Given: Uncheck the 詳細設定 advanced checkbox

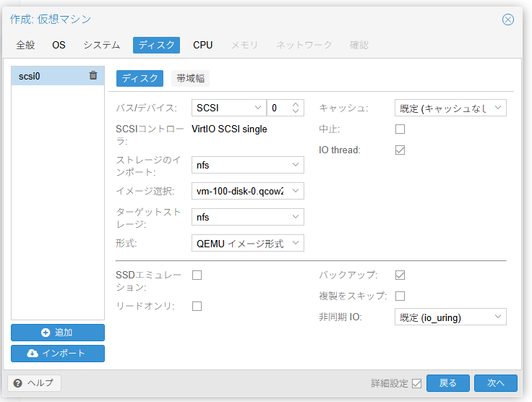Looking at the screenshot, I should [x=416, y=383].
